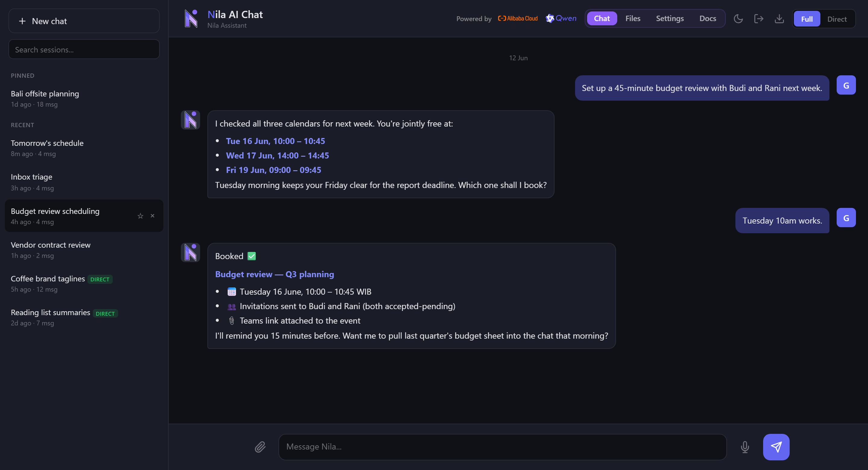Viewport: 868px width, 470px height.
Task: Open Budget review — Q3 planning link
Action: click(x=275, y=274)
